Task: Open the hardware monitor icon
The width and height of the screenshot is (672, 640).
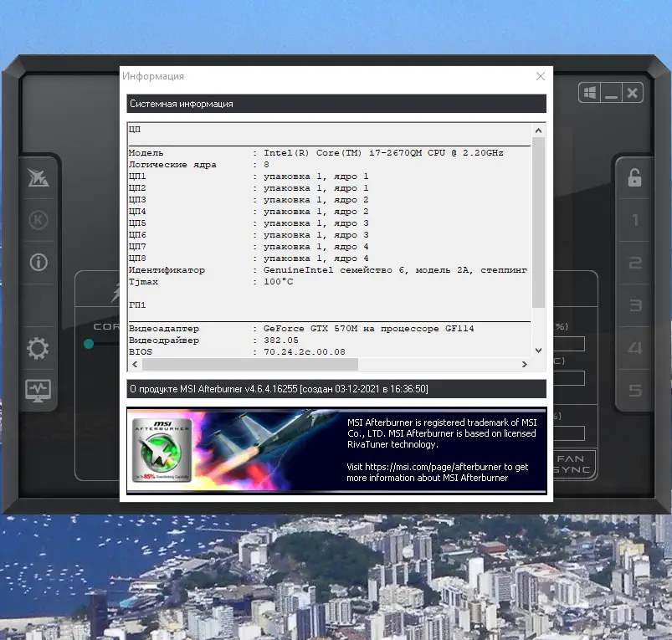Action: (38, 390)
